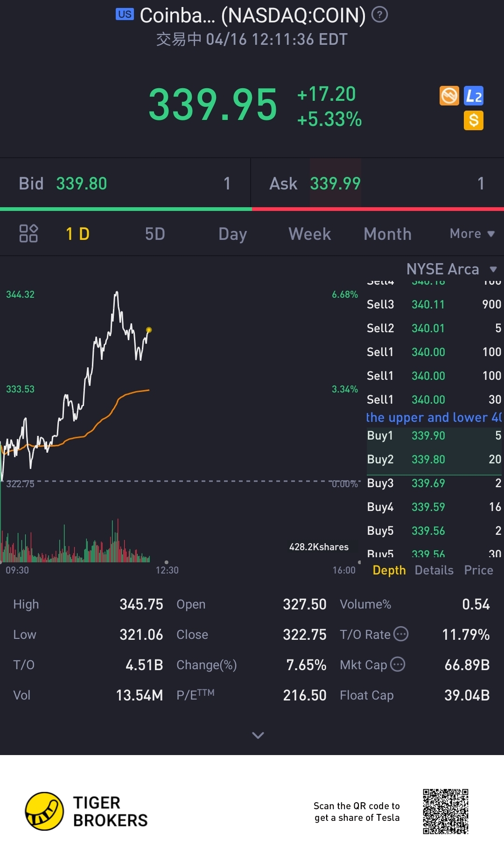Switch to the Day chart tab
The image size is (504, 868).
pos(232,234)
